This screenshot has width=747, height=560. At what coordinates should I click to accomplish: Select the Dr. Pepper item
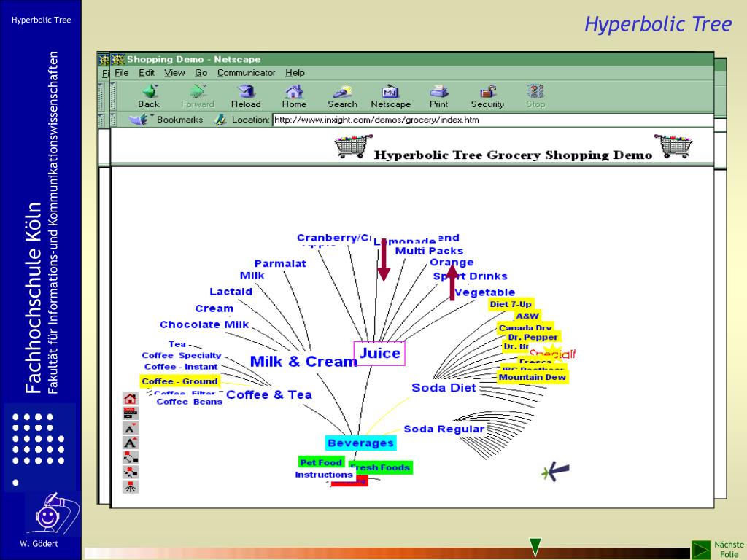tap(533, 337)
